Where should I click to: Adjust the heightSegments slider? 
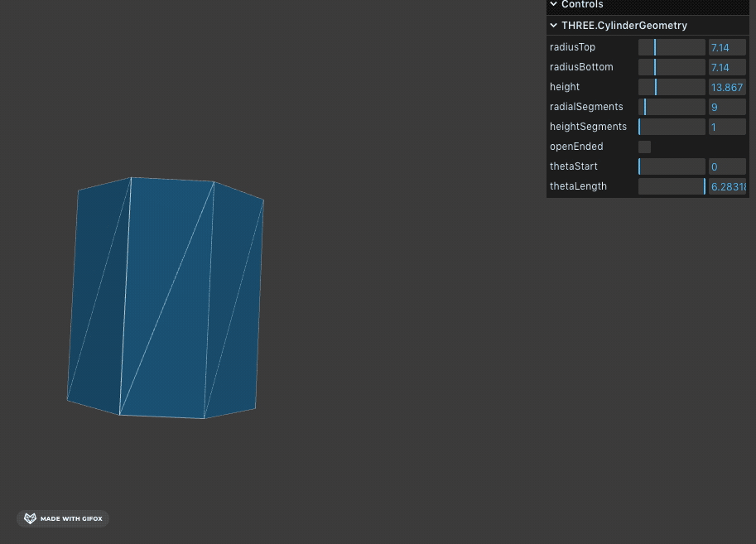(672, 127)
